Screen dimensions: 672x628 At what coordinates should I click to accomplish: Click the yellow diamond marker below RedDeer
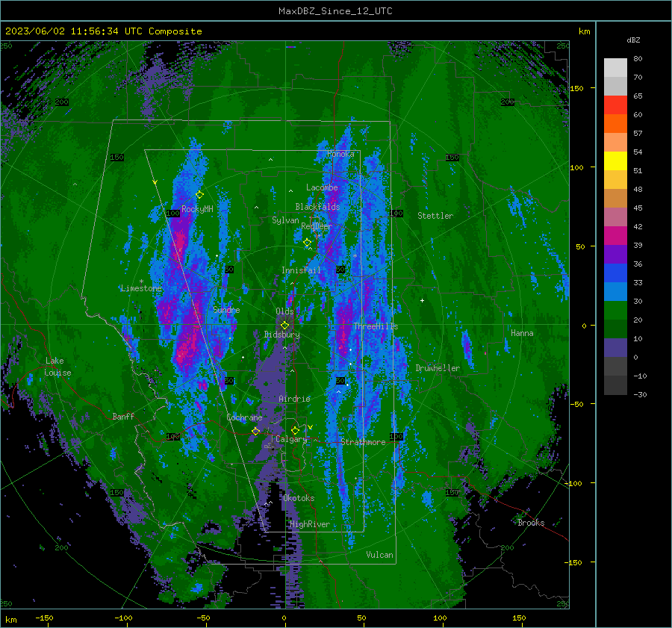pos(308,243)
